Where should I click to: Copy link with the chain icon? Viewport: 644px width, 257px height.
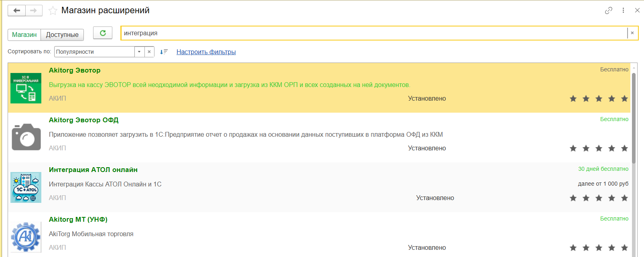(x=609, y=10)
